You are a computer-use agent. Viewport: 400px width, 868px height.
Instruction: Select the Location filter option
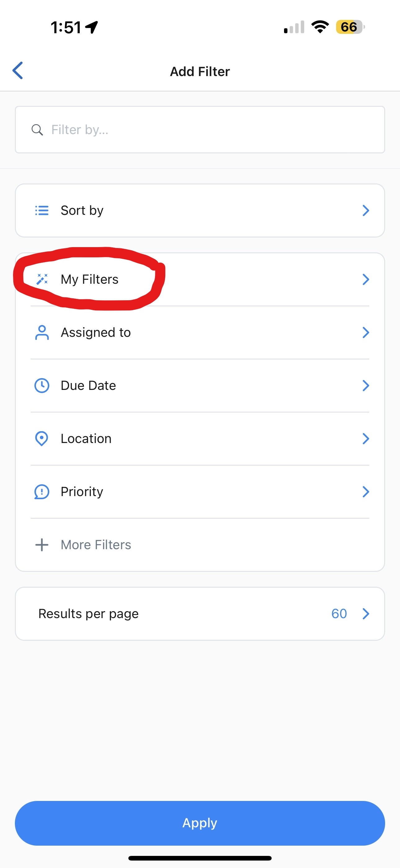click(86, 439)
